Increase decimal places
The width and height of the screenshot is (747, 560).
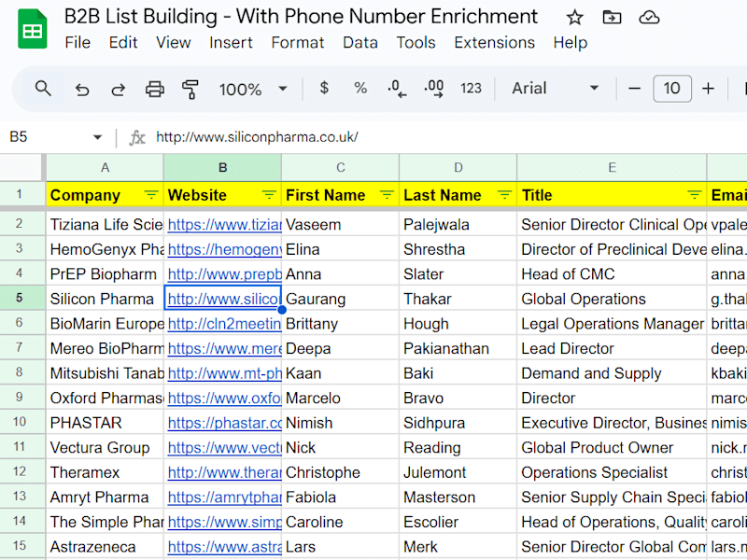(433, 89)
